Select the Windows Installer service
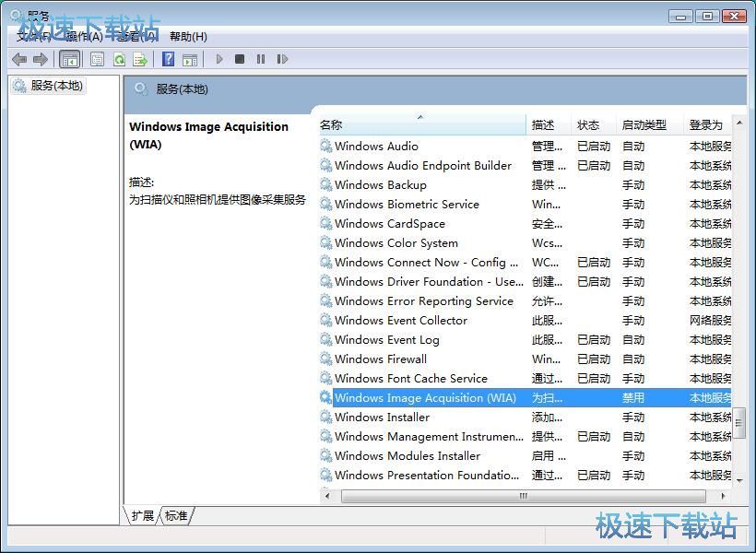This screenshot has width=756, height=553. [x=526, y=417]
